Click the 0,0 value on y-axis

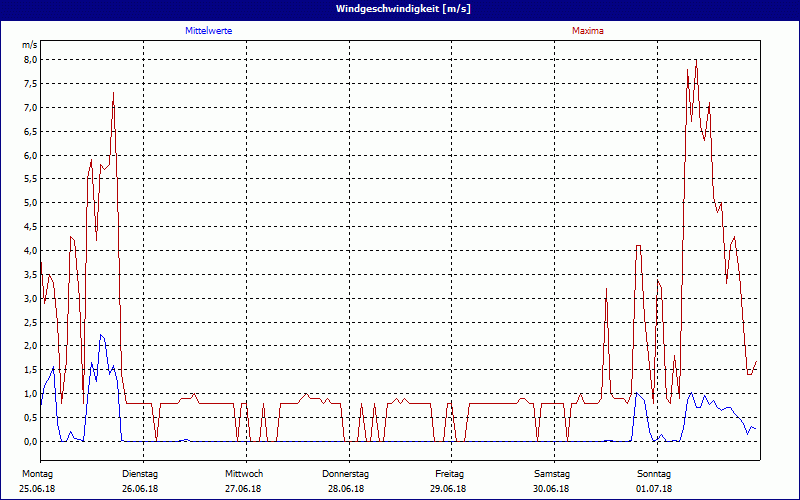tap(29, 441)
